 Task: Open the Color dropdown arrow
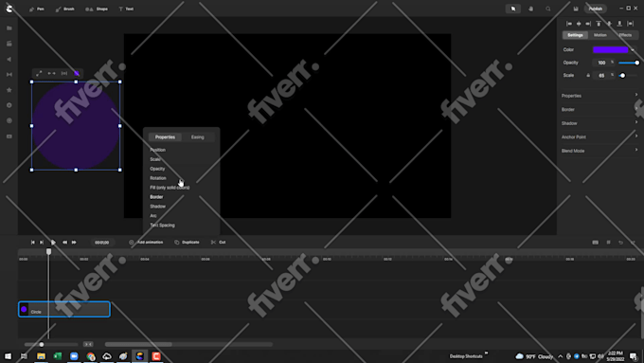point(633,50)
